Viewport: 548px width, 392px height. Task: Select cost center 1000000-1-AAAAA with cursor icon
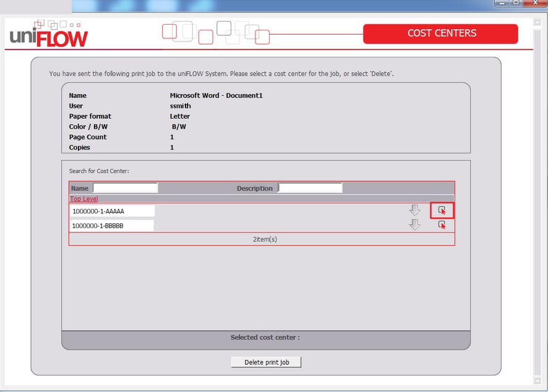tap(442, 211)
